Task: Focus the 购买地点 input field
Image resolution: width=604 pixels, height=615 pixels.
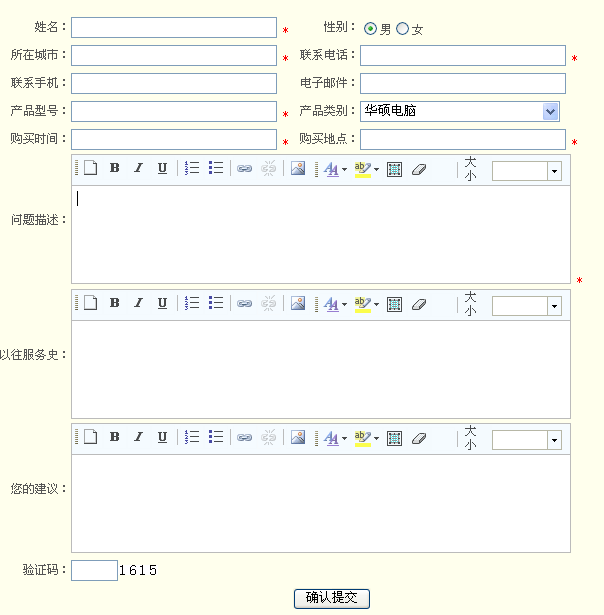Action: pyautogui.click(x=463, y=140)
